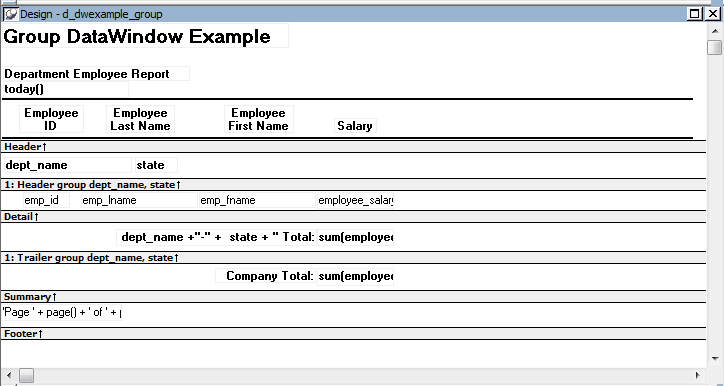The height and width of the screenshot is (386, 724).
Task: Select the emp_id detail column
Action: coord(46,200)
